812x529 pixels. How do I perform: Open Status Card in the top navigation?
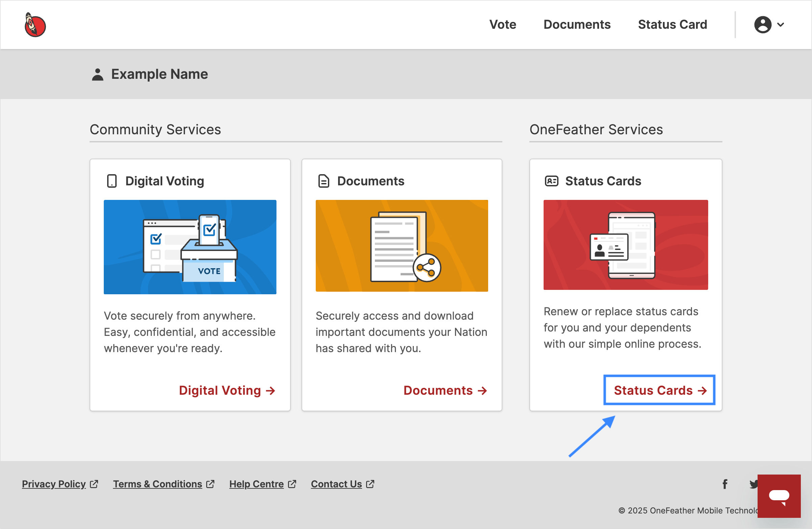672,25
